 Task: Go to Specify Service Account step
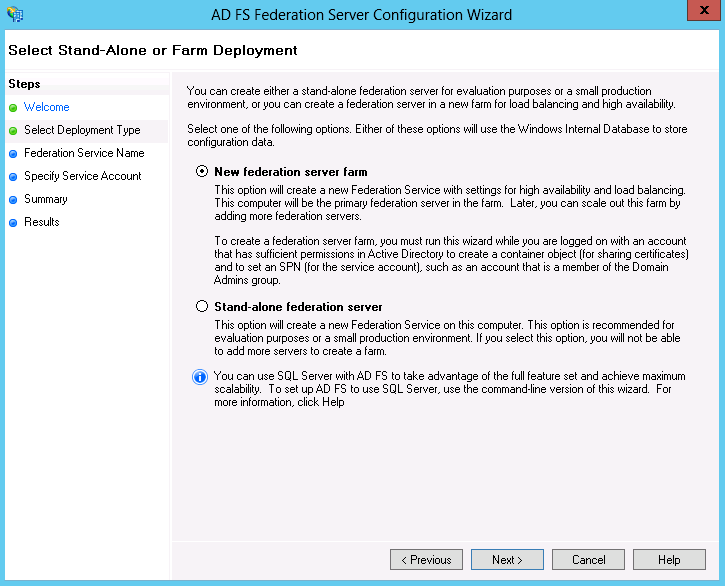point(83,176)
